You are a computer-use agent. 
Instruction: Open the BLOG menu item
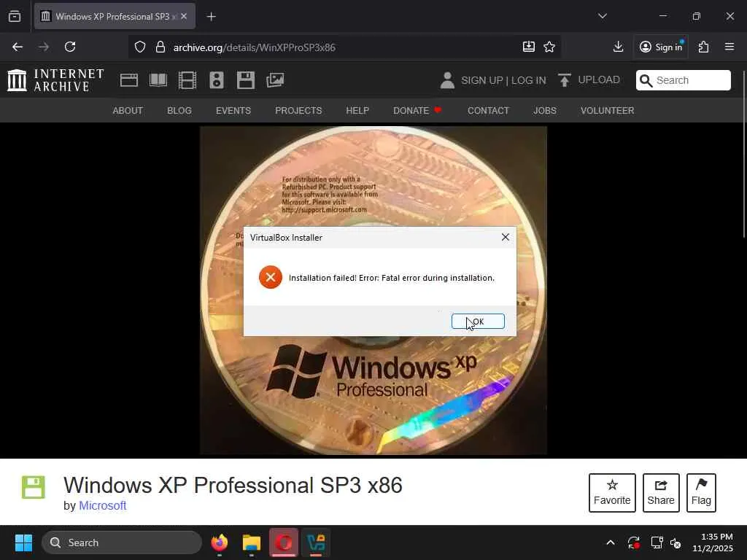[x=179, y=111]
